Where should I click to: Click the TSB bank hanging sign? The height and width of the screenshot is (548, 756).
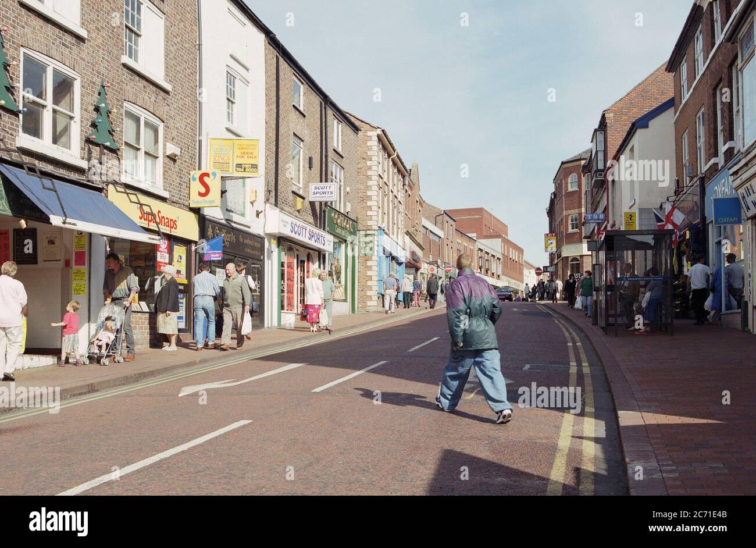tap(594, 217)
